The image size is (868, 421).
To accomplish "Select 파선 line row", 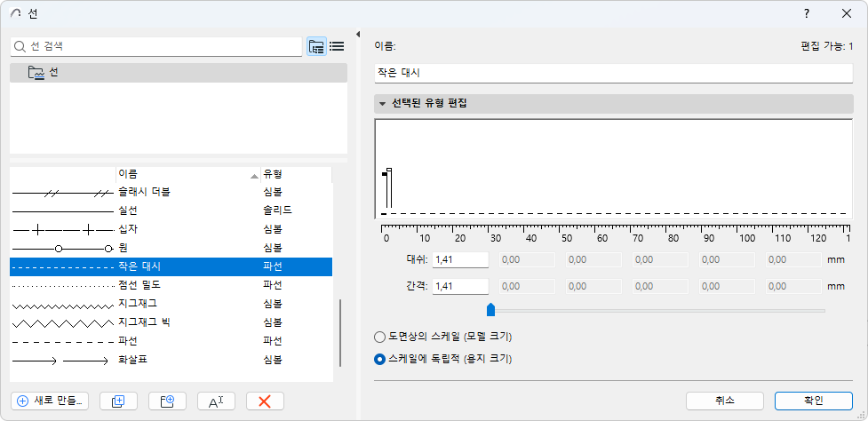I will click(171, 341).
